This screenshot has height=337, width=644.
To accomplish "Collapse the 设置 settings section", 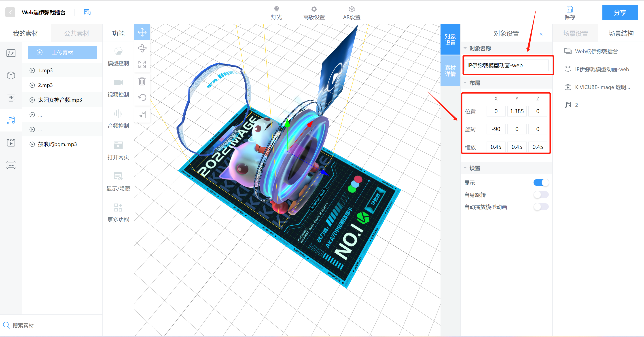I will [x=465, y=168].
